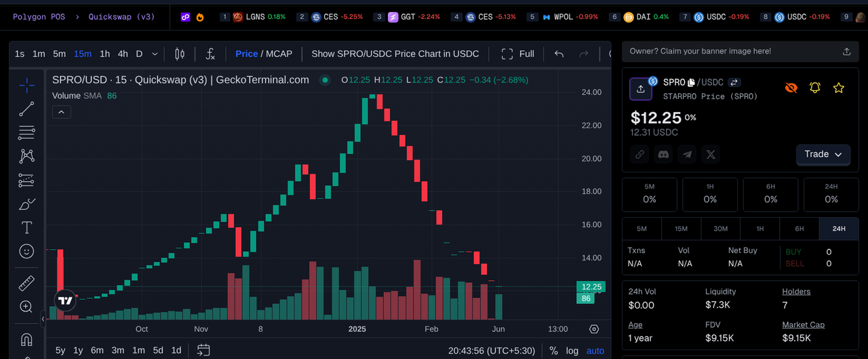Toggle log scale mode

[x=572, y=350]
